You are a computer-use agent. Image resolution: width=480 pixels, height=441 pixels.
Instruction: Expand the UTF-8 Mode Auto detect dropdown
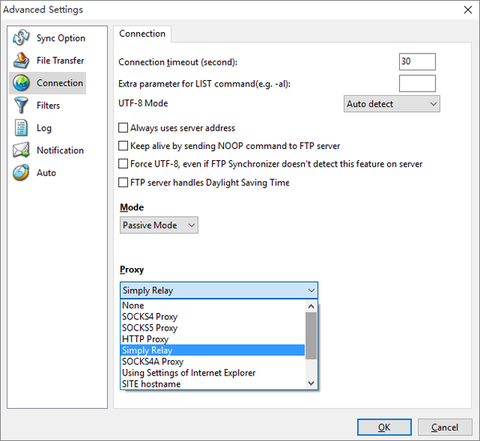click(392, 104)
